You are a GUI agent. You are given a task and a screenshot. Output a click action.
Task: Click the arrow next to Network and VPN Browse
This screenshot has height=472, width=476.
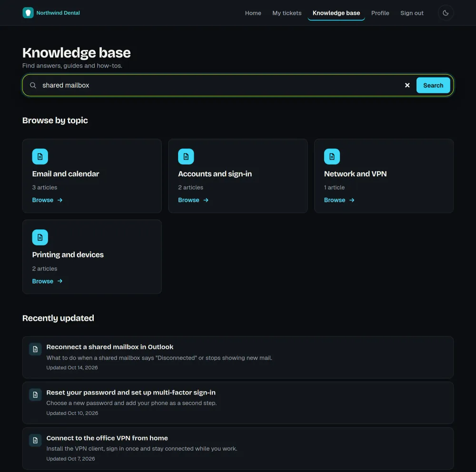tap(352, 200)
